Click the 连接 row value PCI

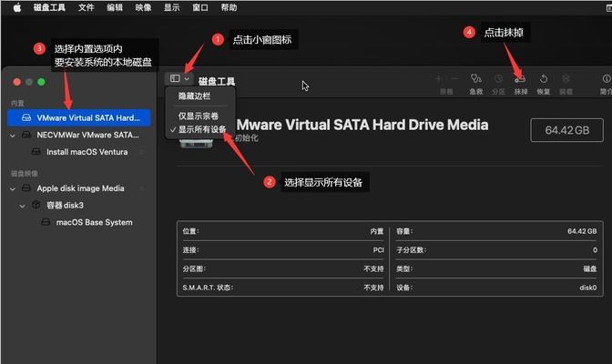pos(379,250)
